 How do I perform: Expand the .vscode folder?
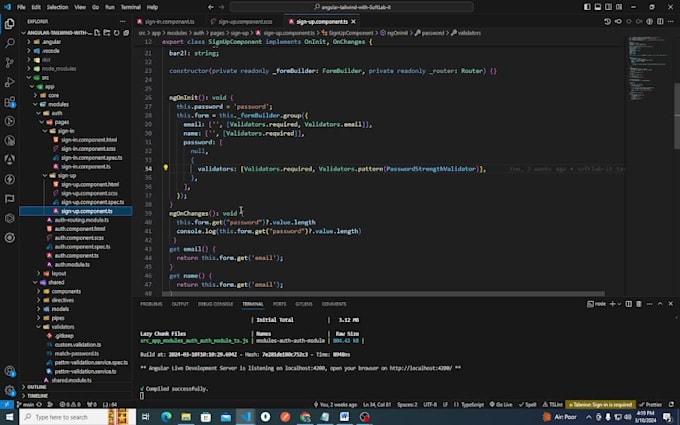point(29,51)
